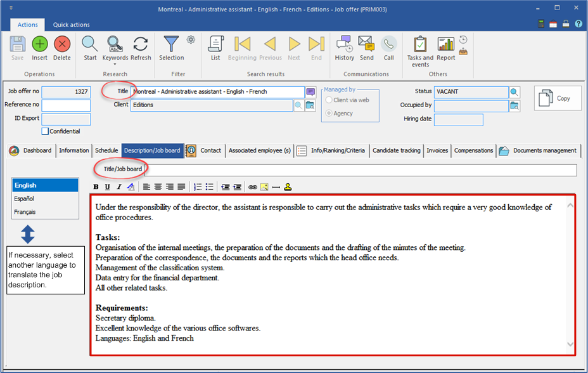Open the Schedule tab
This screenshot has width=588, height=373.
tap(106, 150)
